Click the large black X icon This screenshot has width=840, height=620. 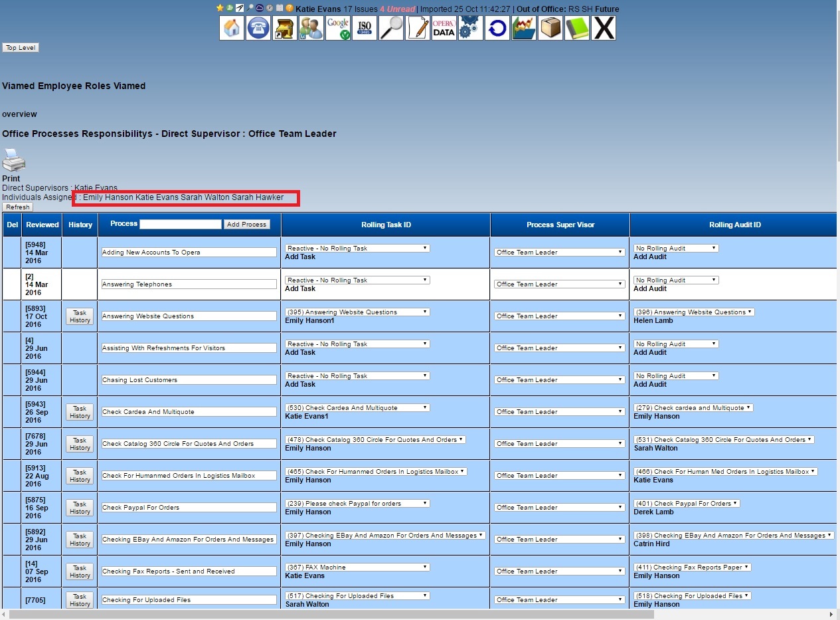click(x=604, y=28)
